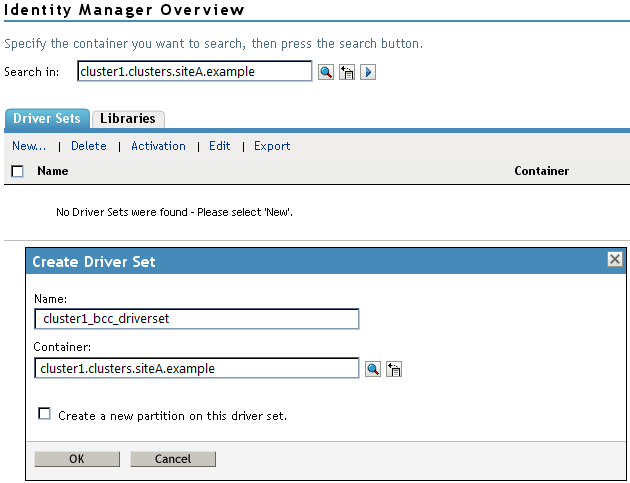Click the New... link

[x=29, y=146]
